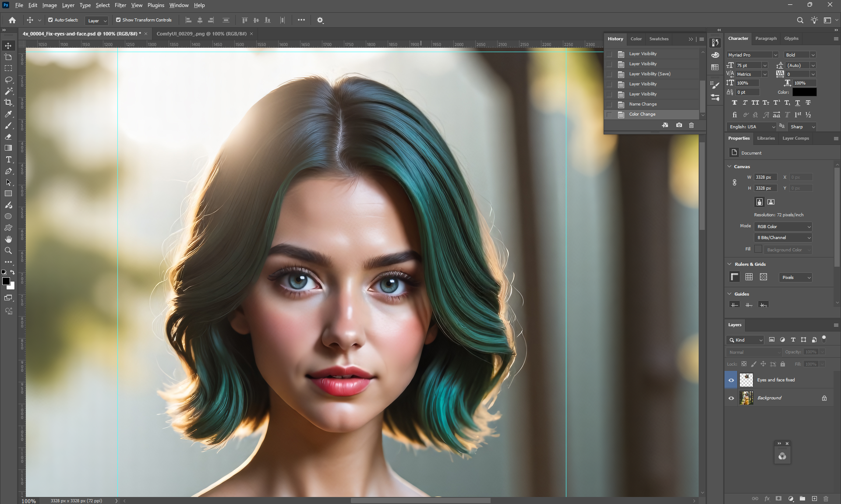
Task: Select the Crop tool
Action: pyautogui.click(x=8, y=102)
